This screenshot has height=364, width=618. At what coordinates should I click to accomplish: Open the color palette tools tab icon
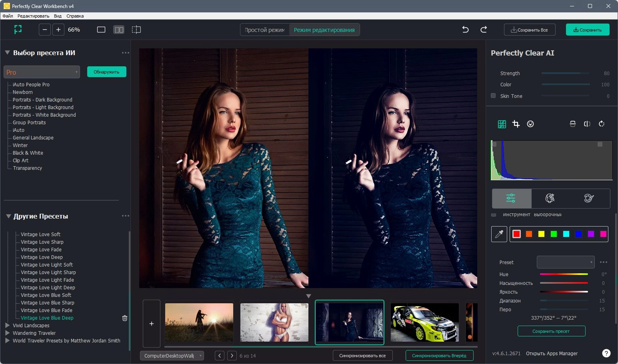tap(589, 198)
